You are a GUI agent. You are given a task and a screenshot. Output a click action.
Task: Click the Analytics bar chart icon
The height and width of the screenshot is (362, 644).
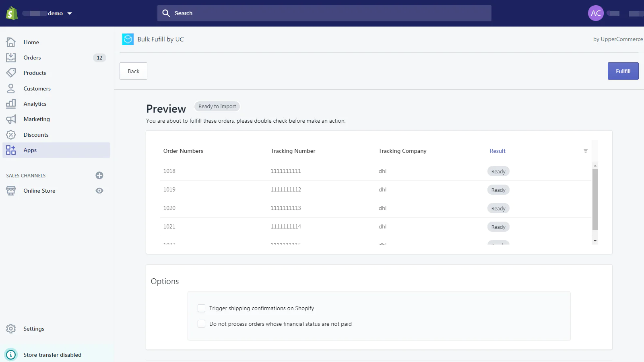(x=11, y=104)
